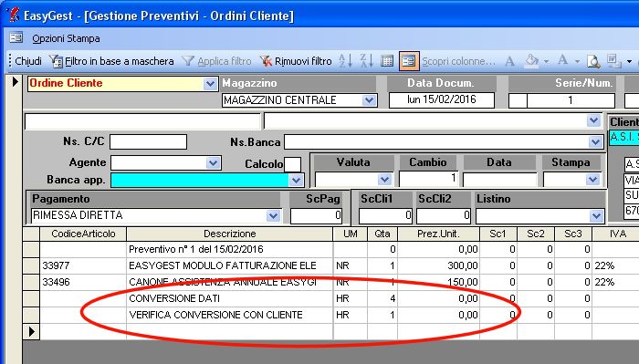Open the fill color dropdown arrow
Image resolution: width=639 pixels, height=364 pixels.
(547, 61)
